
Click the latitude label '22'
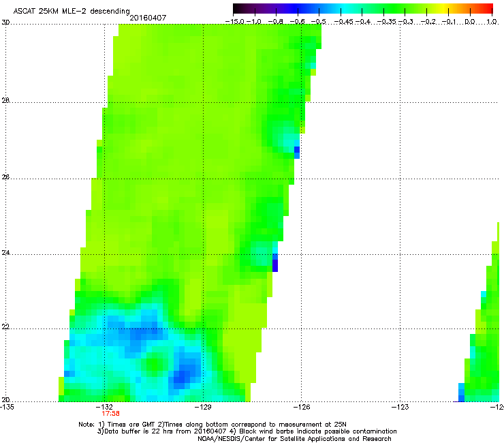coord(5,326)
